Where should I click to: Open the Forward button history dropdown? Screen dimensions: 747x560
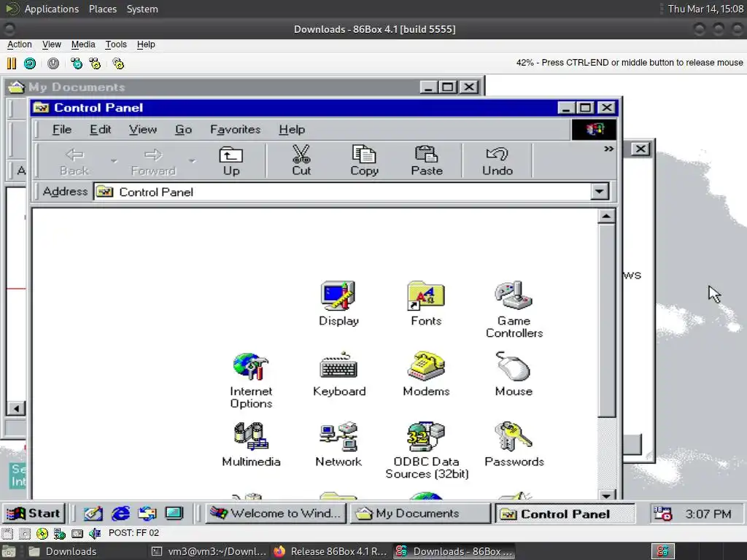[x=192, y=160]
